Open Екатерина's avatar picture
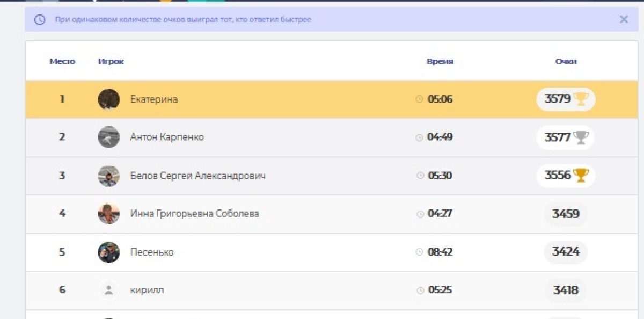644x319 pixels. pyautogui.click(x=109, y=99)
